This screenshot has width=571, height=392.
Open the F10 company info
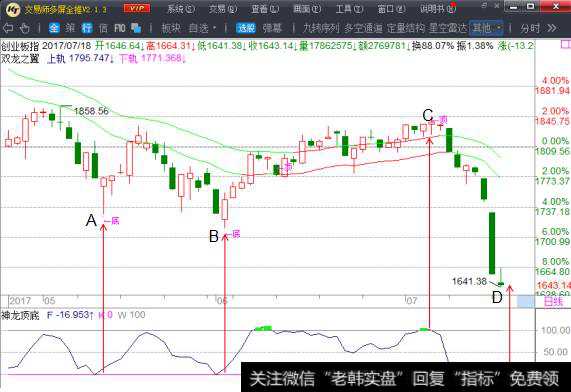pyautogui.click(x=119, y=28)
